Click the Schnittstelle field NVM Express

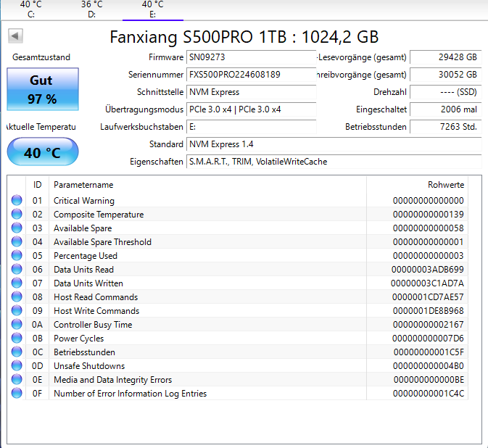pos(251,92)
